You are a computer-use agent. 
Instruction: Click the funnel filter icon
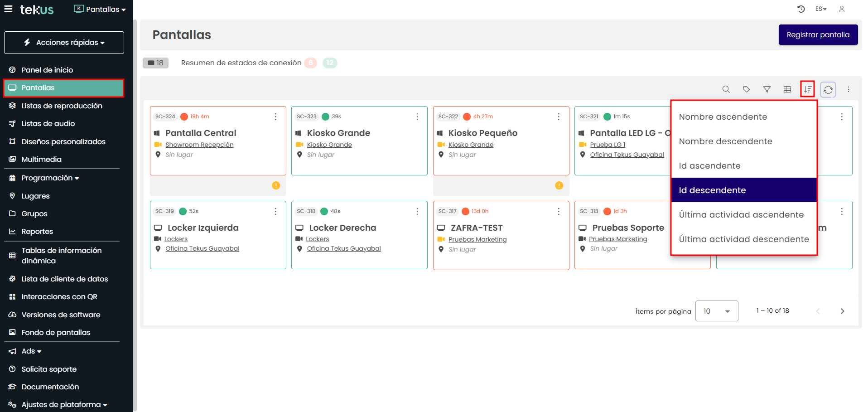(x=767, y=89)
